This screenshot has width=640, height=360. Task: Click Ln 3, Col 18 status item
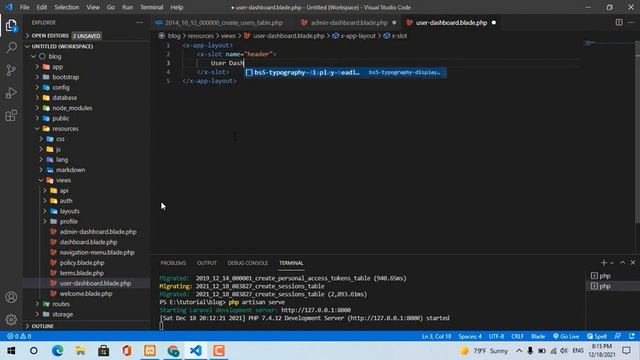(x=436, y=336)
